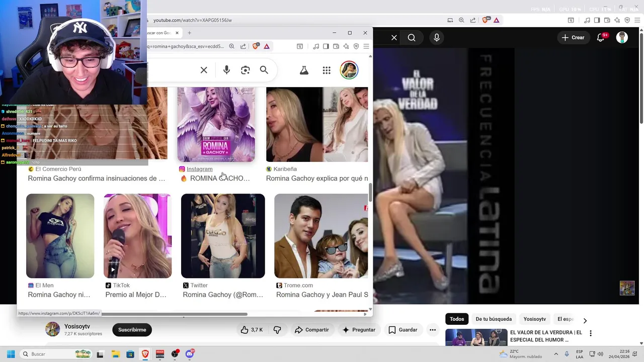Toggle sidebar panel in front window toolbar
Image resolution: width=644 pixels, height=362 pixels.
pos(326,46)
